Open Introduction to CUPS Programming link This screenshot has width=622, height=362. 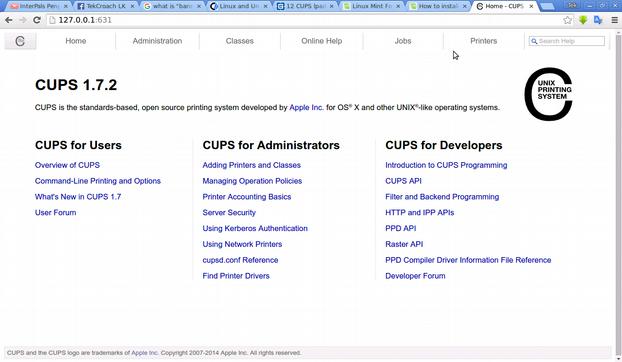(446, 165)
